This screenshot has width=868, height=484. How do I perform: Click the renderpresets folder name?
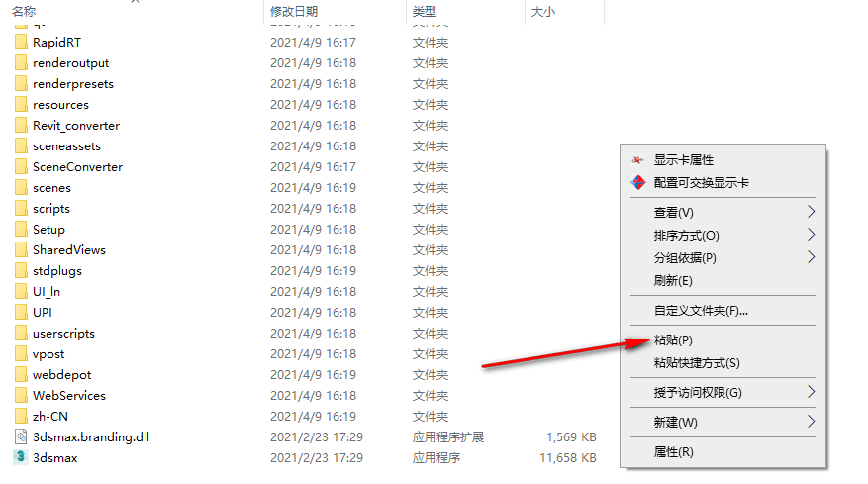[x=73, y=84]
